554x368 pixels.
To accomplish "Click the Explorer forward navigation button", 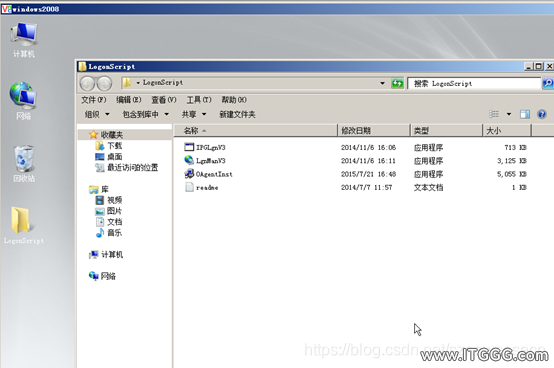I will 104,84.
